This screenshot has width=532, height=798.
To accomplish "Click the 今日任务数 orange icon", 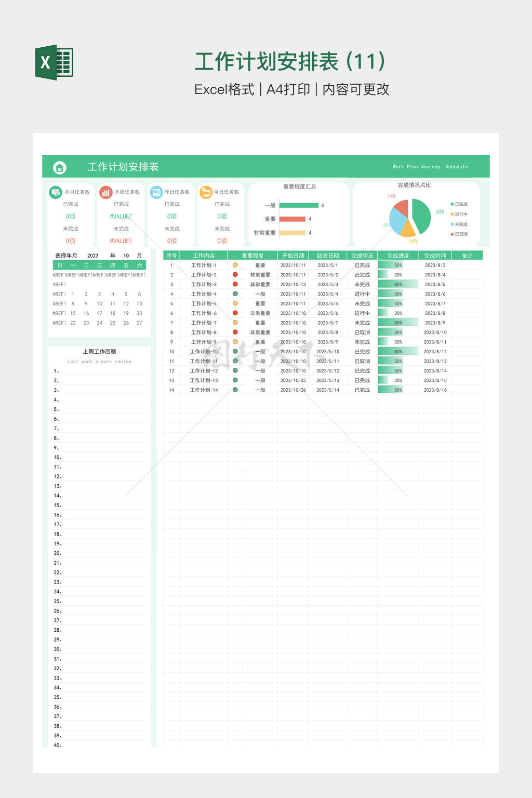I will 206,192.
